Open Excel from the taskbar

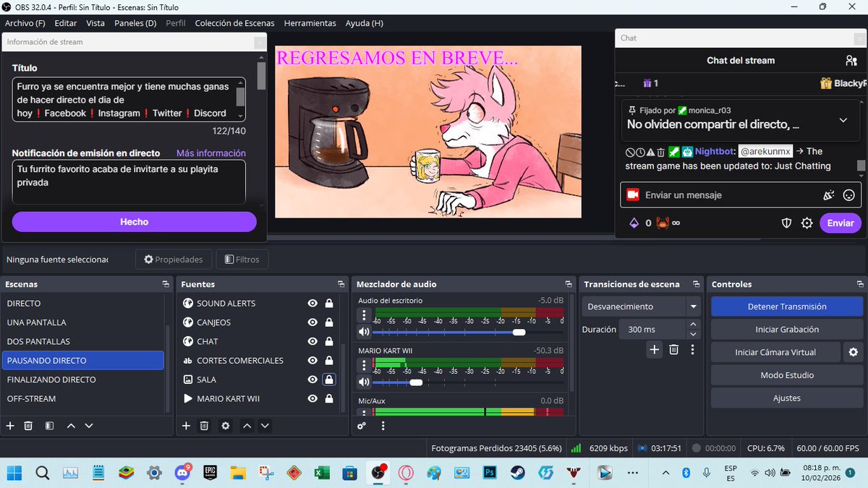[321, 473]
